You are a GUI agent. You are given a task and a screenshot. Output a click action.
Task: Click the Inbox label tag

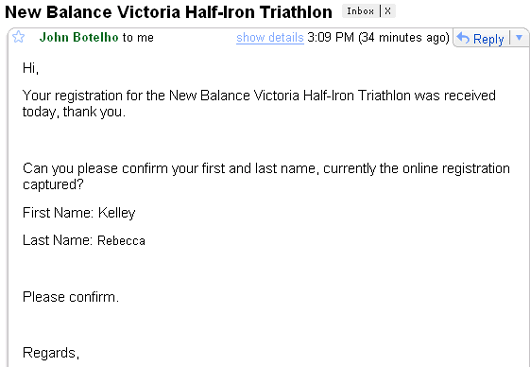(x=360, y=11)
